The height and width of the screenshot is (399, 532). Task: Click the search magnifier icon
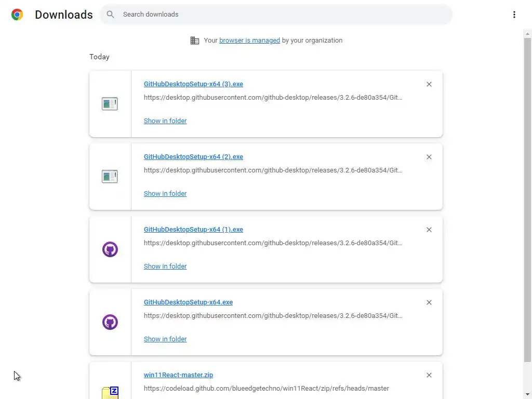tap(110, 15)
